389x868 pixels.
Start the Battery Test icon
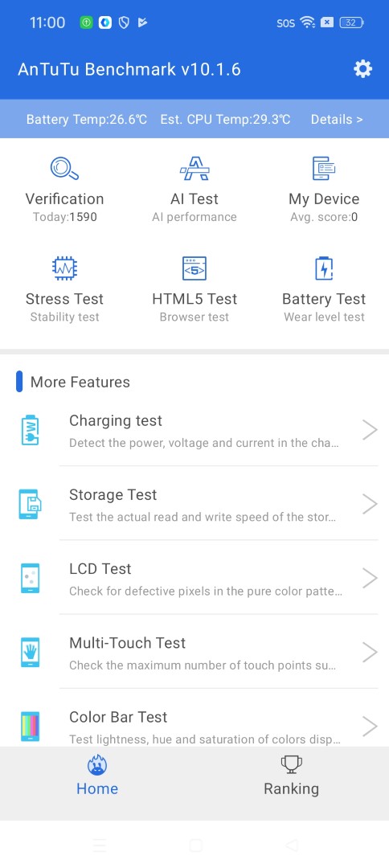(324, 268)
